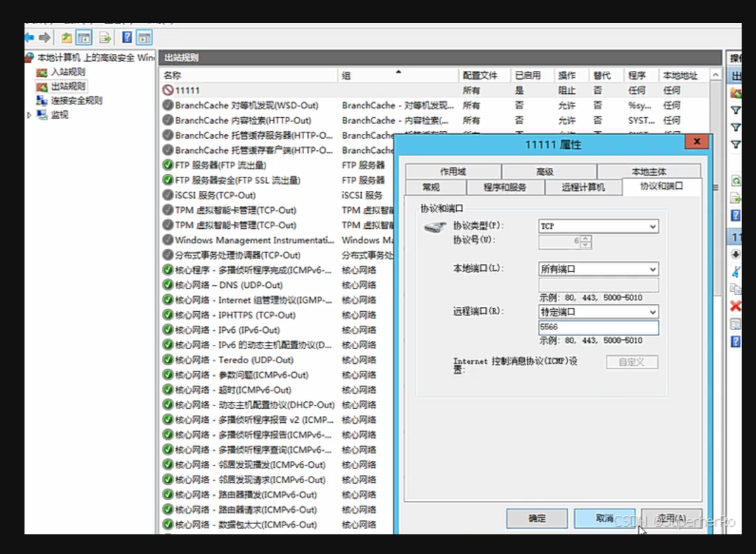The width and height of the screenshot is (756, 554).
Task: Select 入站规则 in the tree
Action: click(x=68, y=72)
